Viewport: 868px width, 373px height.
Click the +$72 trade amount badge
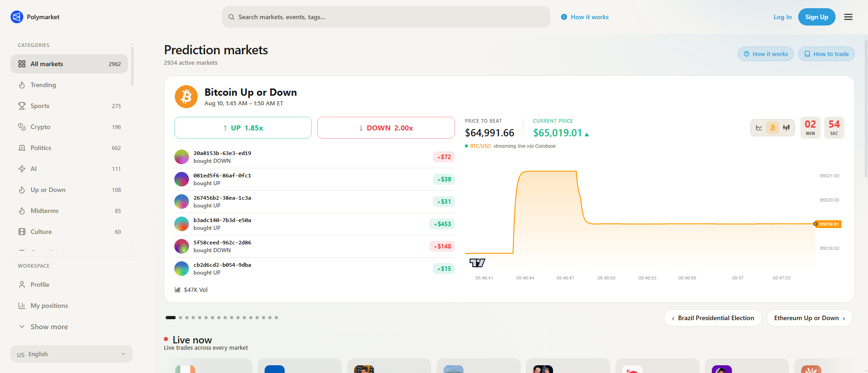click(444, 157)
